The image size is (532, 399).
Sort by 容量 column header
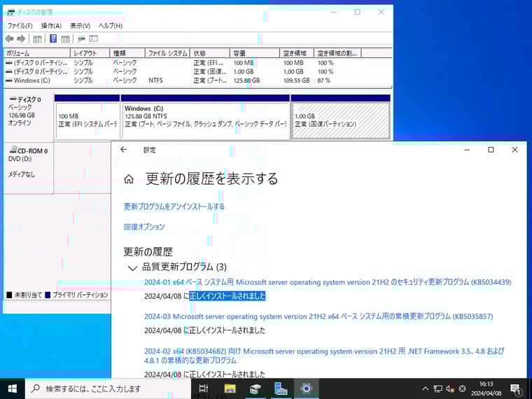255,53
